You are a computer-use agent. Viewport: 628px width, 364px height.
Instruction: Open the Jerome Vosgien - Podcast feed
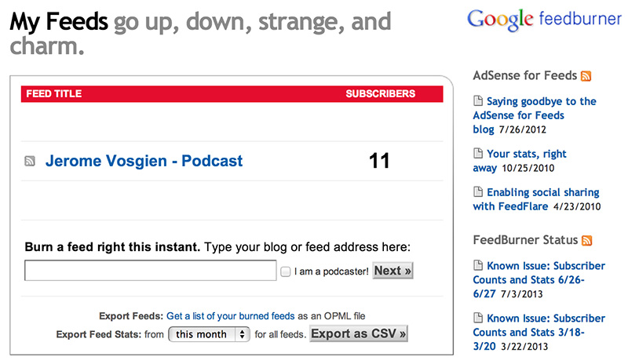[144, 161]
